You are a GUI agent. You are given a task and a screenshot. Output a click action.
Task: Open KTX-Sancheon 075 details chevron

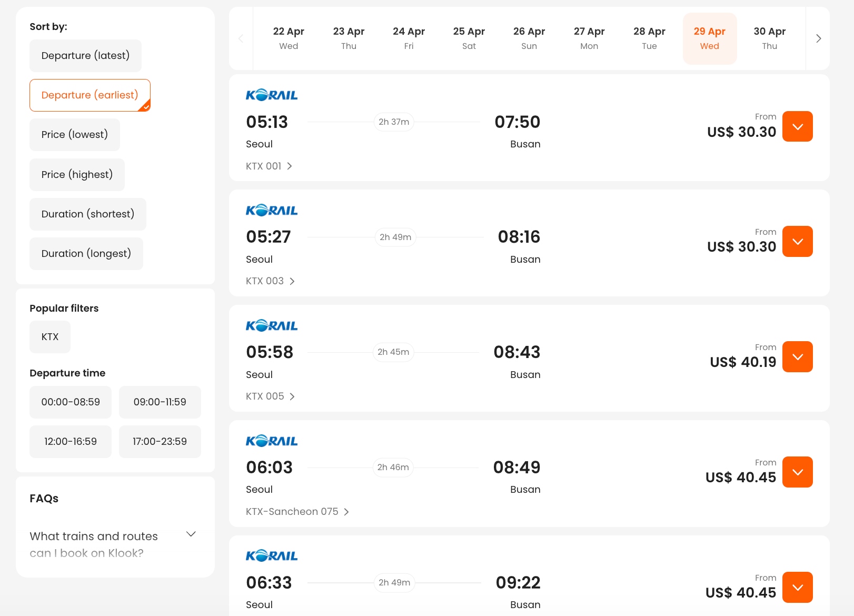pos(346,512)
